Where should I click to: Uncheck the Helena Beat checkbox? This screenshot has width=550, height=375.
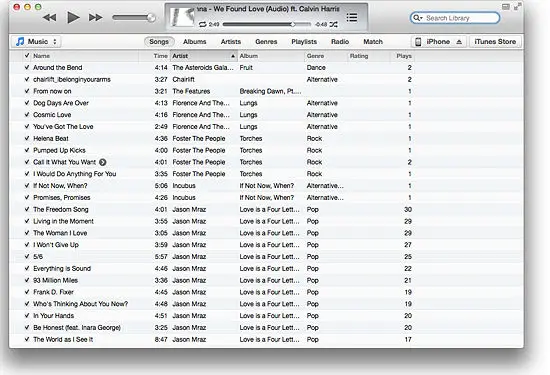[x=27, y=138]
